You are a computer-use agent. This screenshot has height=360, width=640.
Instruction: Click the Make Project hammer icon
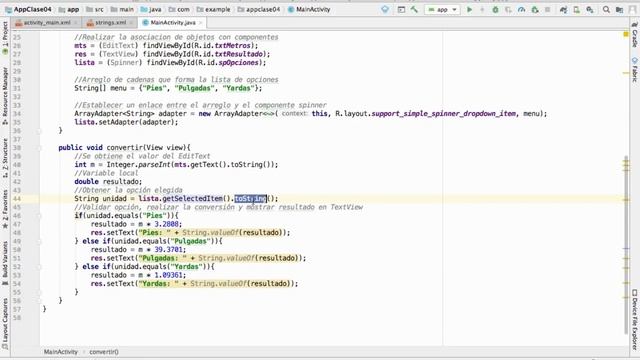(x=414, y=9)
